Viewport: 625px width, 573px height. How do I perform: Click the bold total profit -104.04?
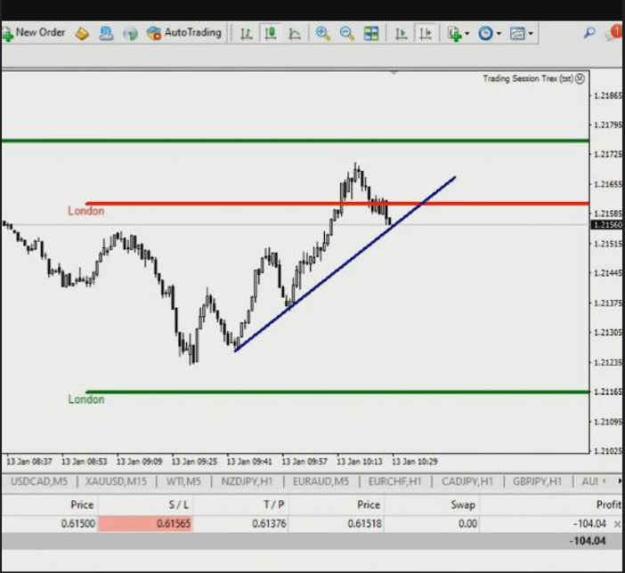[588, 541]
